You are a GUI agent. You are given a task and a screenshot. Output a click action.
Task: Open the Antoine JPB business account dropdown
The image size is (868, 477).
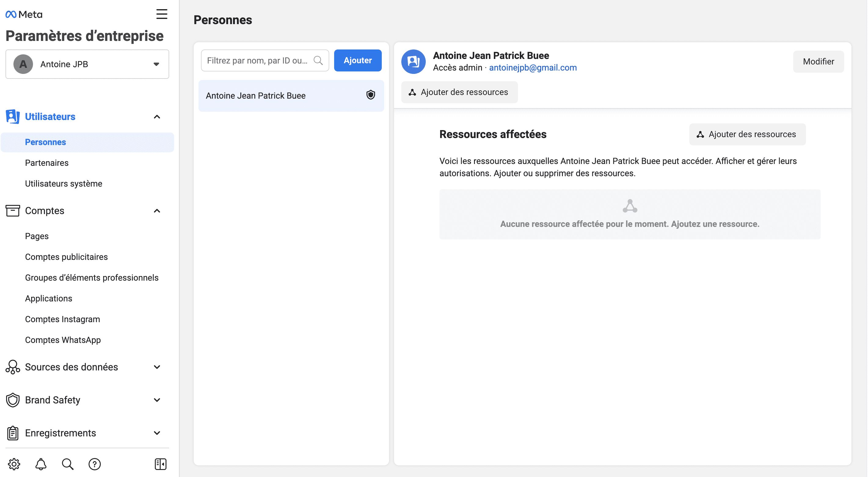tap(87, 64)
